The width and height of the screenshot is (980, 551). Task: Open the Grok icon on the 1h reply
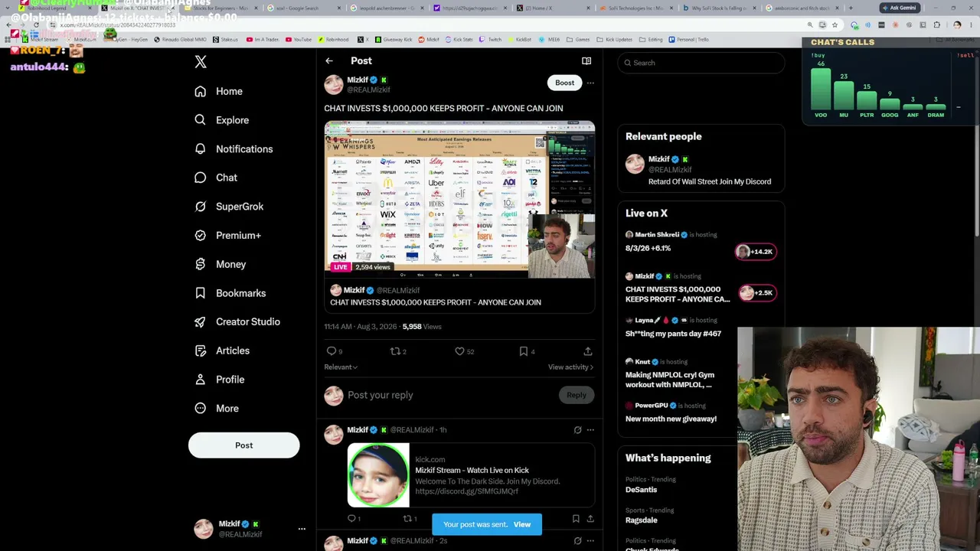coord(577,430)
